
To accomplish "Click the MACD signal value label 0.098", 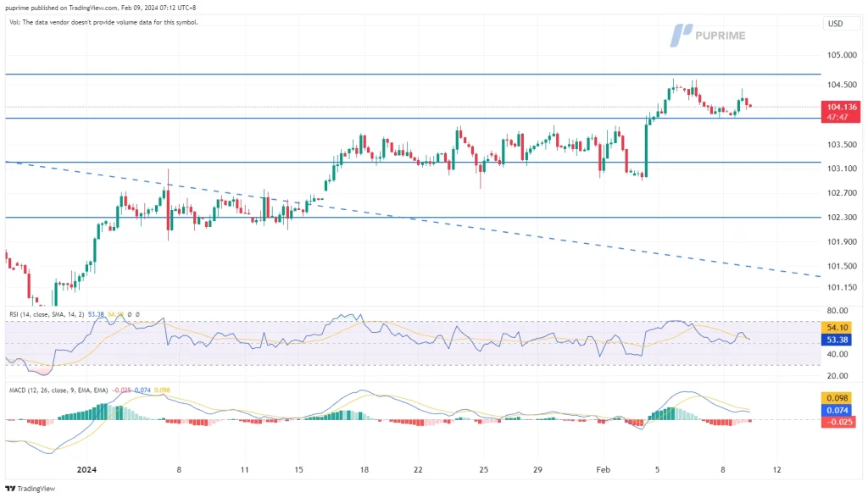I will click(x=837, y=397).
